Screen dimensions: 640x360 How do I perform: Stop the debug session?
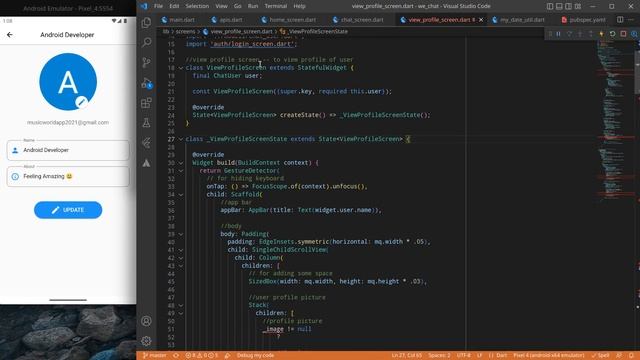click(x=623, y=34)
